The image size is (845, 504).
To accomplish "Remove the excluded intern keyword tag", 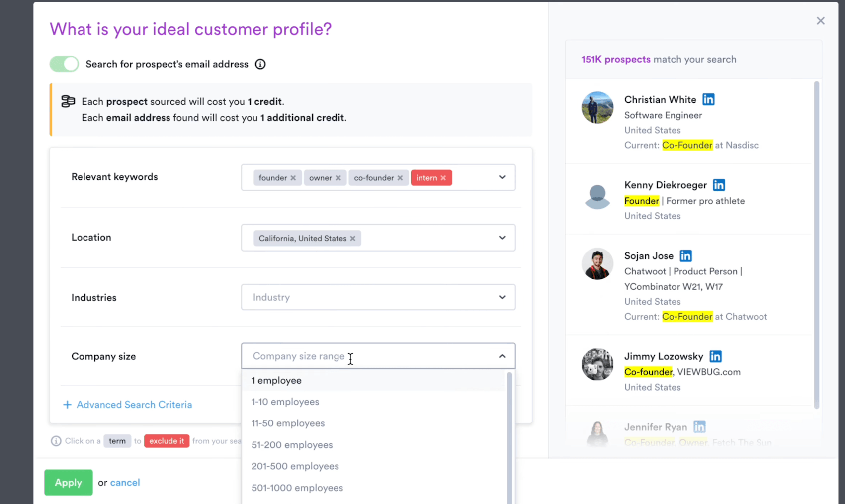I will (443, 178).
